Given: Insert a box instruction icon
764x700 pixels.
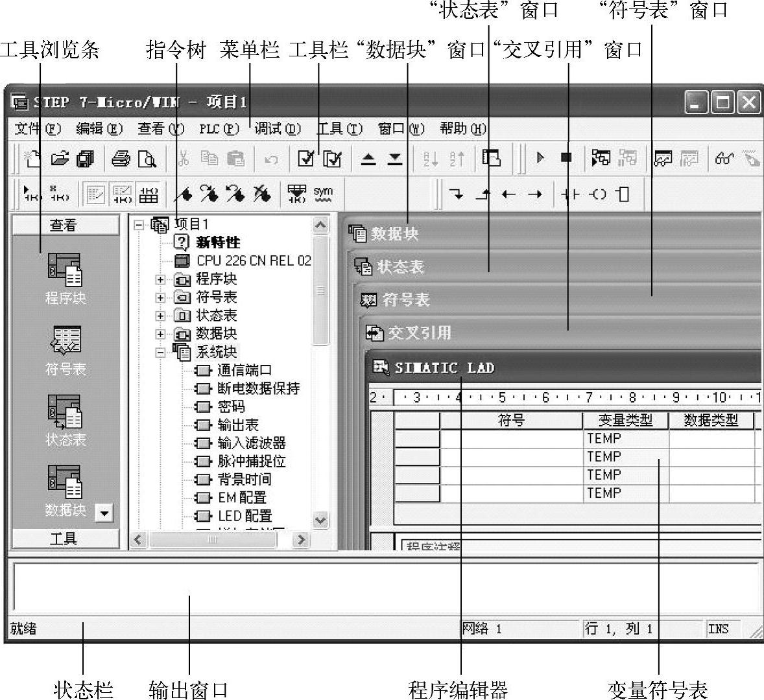Looking at the screenshot, I should pyautogui.click(x=622, y=194).
